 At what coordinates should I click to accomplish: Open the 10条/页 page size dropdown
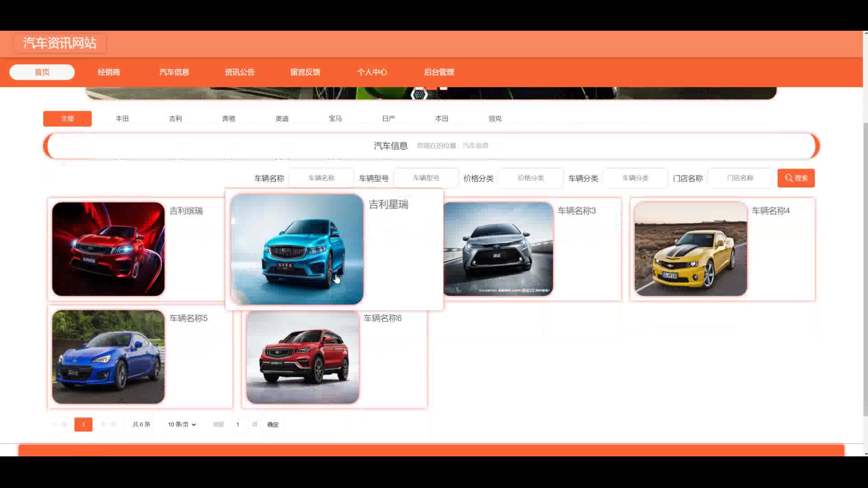[182, 424]
